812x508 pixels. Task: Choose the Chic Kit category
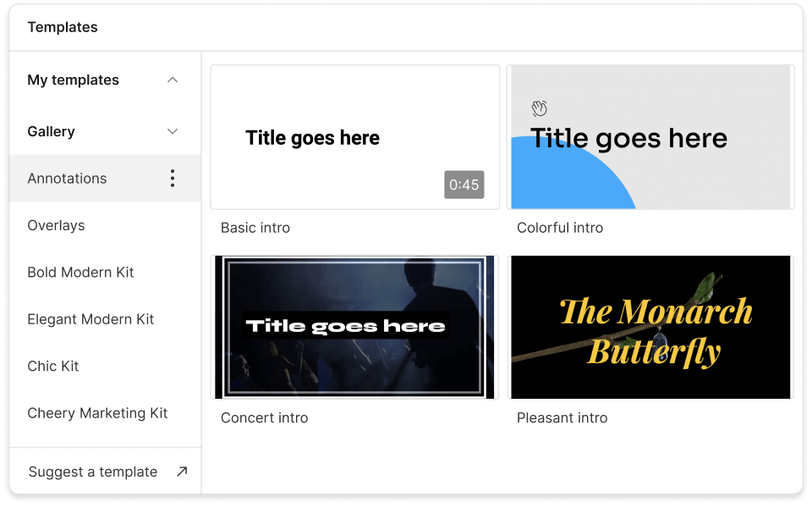click(x=53, y=366)
